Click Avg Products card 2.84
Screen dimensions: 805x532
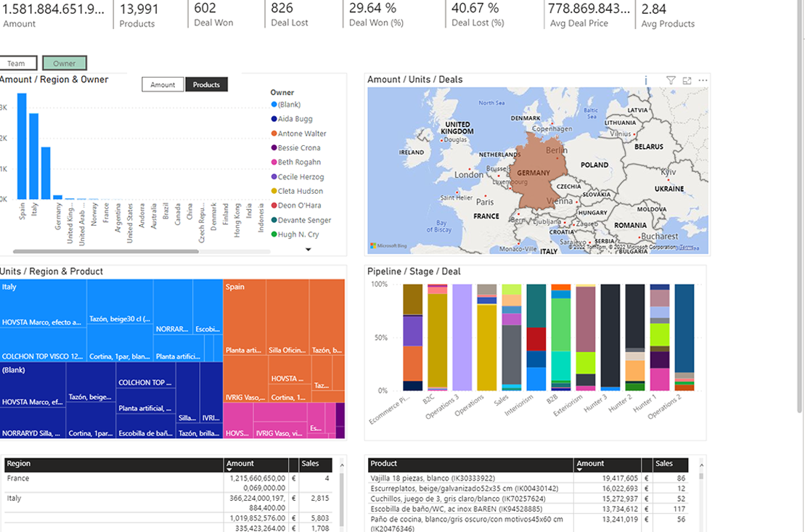[667, 15]
